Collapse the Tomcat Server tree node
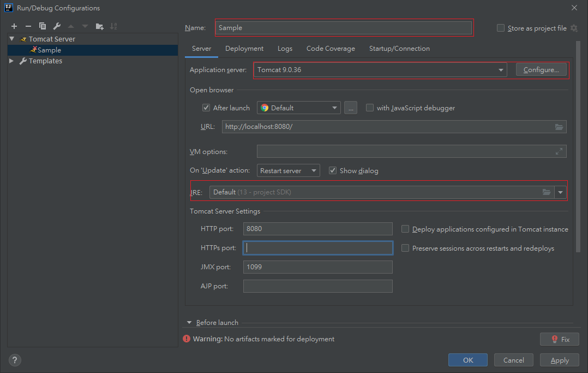588x373 pixels. point(12,39)
